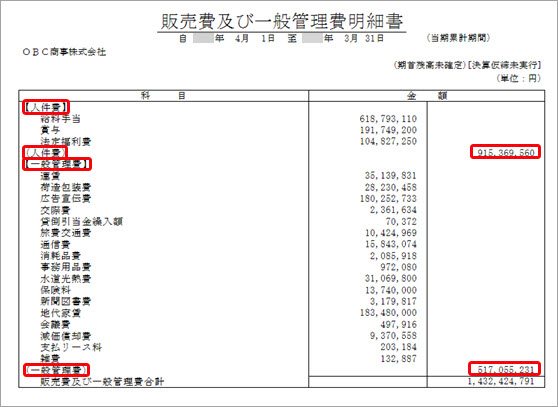The image size is (558, 407).
Task: Click the amount 2,361,634
Action: coord(393,210)
